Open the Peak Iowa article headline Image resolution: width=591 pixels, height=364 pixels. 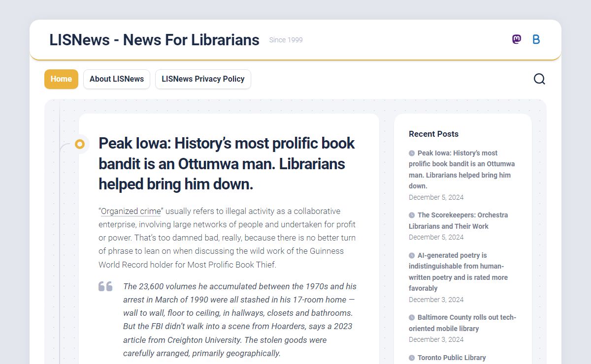tap(227, 163)
